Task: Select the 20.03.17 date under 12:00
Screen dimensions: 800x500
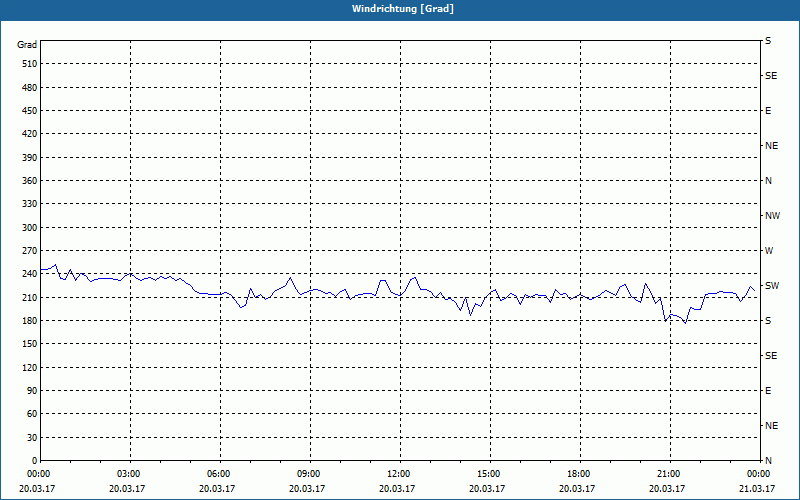Action: coord(397,489)
